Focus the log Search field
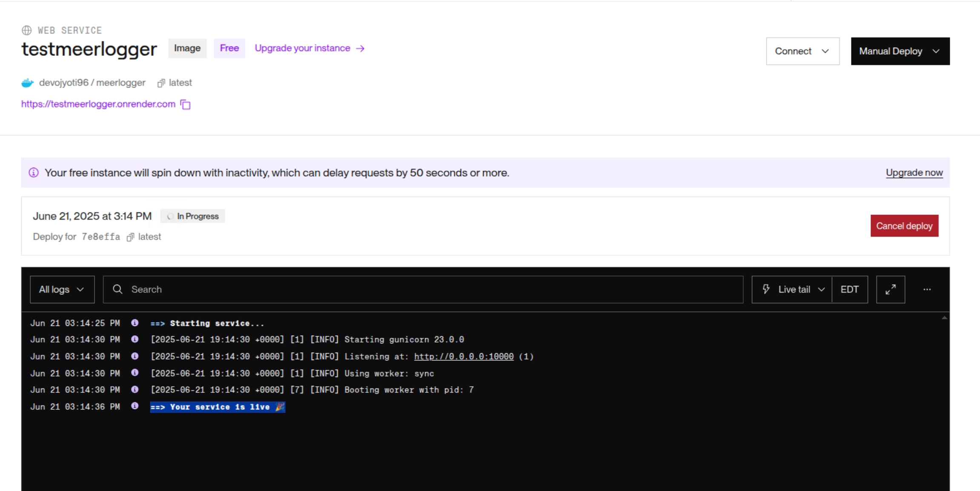The image size is (980, 491). tap(423, 289)
